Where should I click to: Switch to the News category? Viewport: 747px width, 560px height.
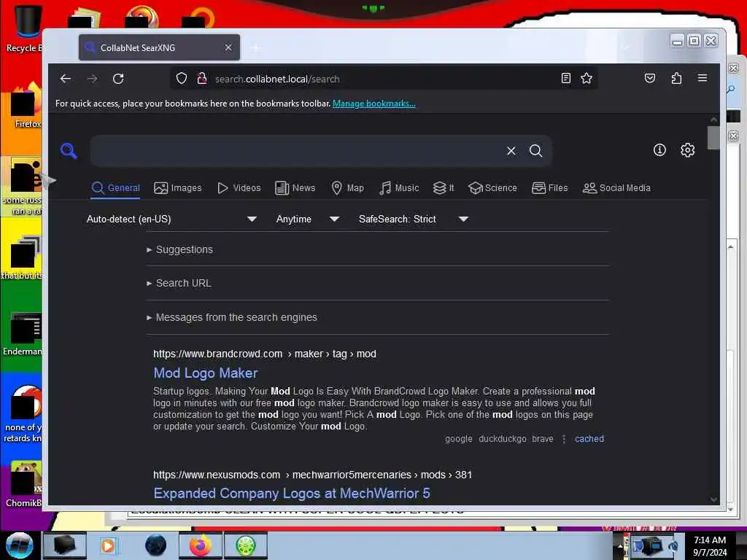pos(295,188)
